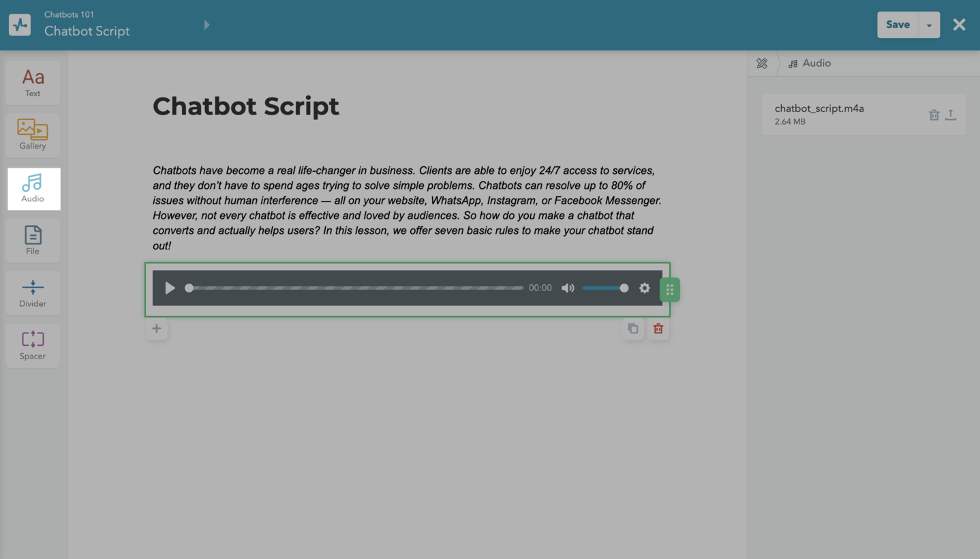Delete the audio block with red trash
Image resolution: width=980 pixels, height=559 pixels.
[x=658, y=329]
